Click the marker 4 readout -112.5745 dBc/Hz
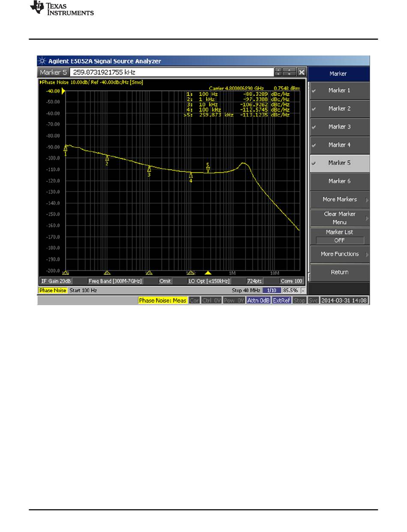This screenshot has height=532, width=407. coord(265,110)
